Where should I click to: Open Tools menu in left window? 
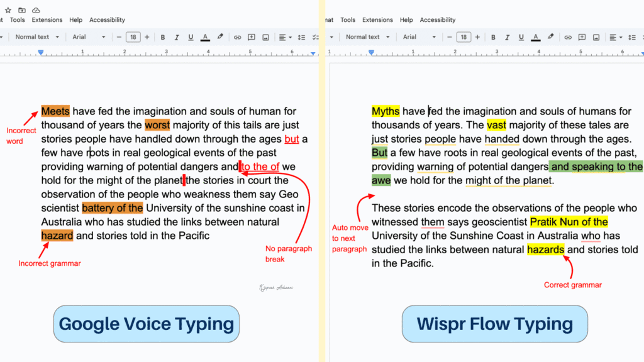point(17,19)
